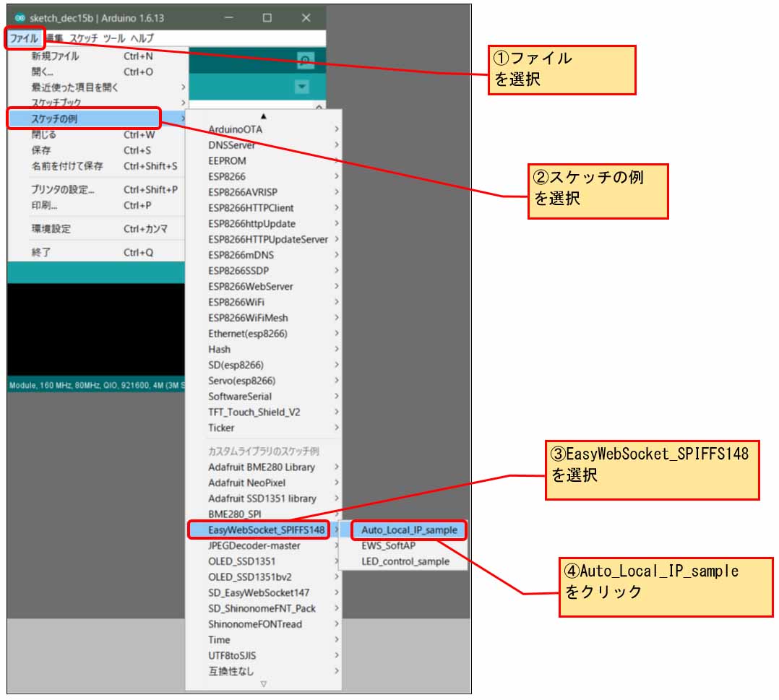Expand EEPROM examples
Viewport: 779px width, 700px height.
[264, 161]
